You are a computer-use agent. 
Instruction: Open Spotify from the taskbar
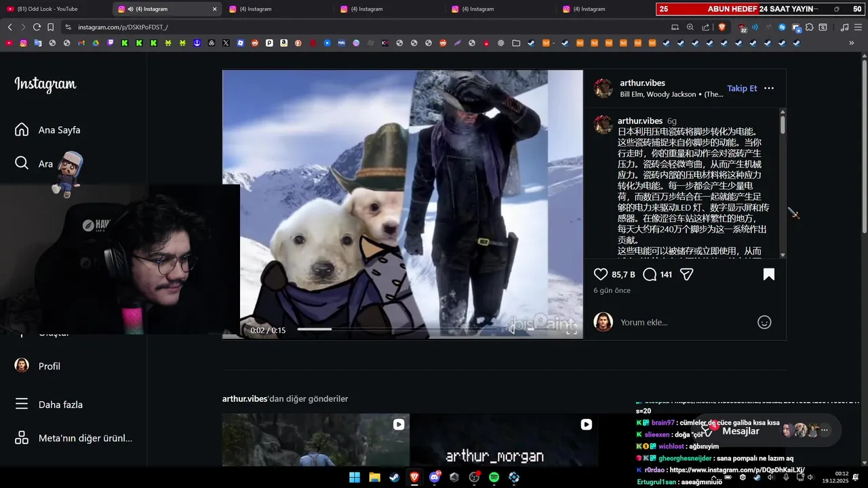click(494, 477)
